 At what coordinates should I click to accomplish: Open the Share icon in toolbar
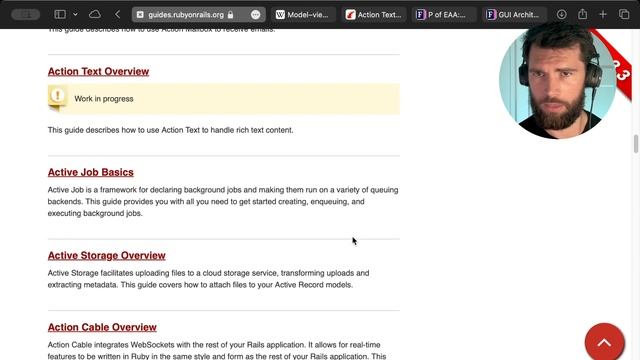(x=582, y=14)
